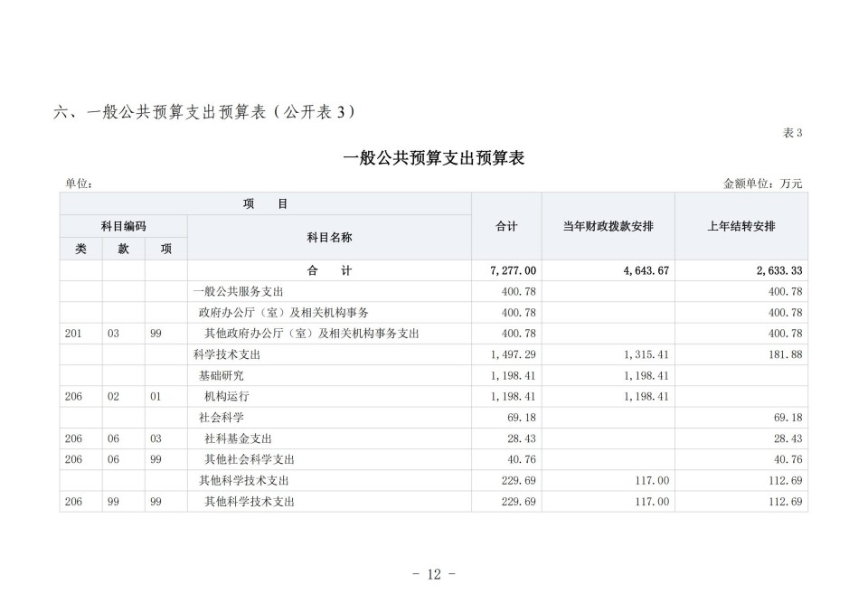Click the 合计 value 400.78 in 一般公共服务支出 row
The height and width of the screenshot is (613, 868).
(x=519, y=292)
